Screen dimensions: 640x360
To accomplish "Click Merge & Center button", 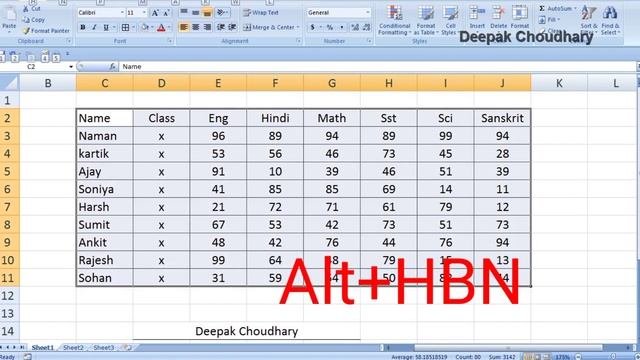I will coord(271,27).
